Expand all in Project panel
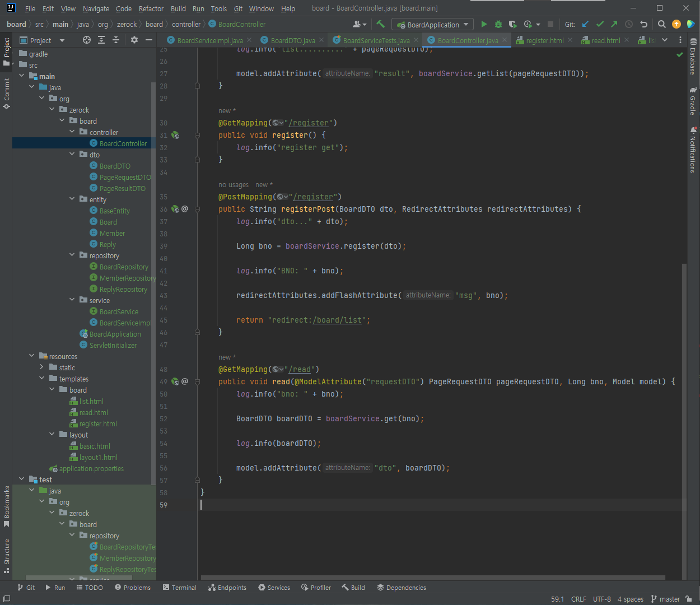Screen dimensions: 700x605 point(101,40)
